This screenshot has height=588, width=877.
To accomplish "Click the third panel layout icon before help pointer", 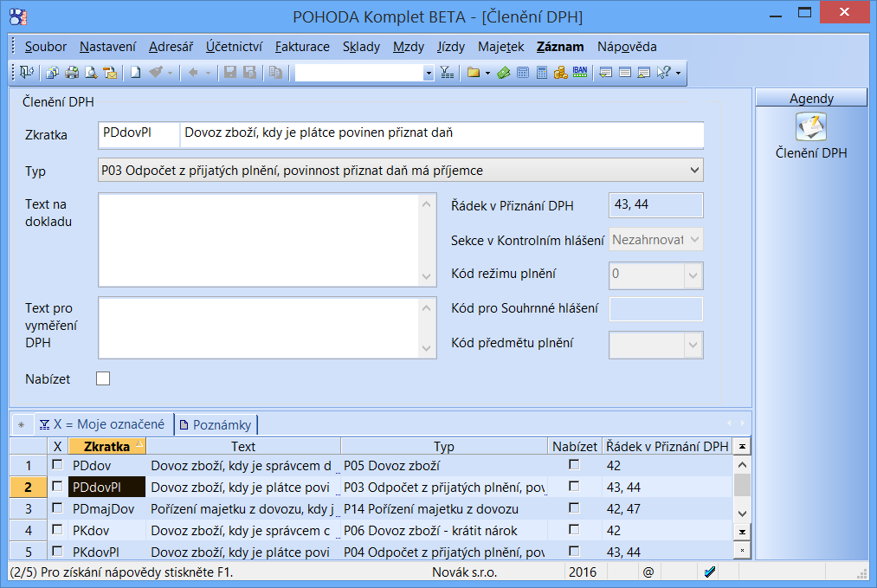I will (644, 72).
